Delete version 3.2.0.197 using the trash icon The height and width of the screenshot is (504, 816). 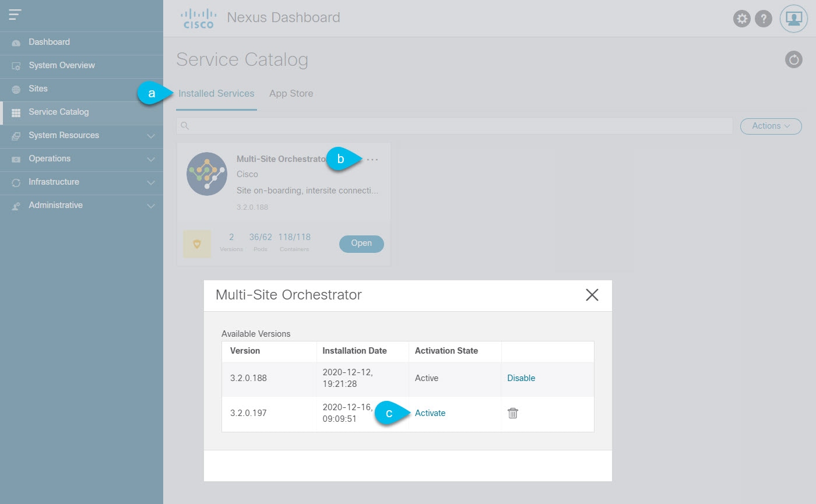[513, 413]
